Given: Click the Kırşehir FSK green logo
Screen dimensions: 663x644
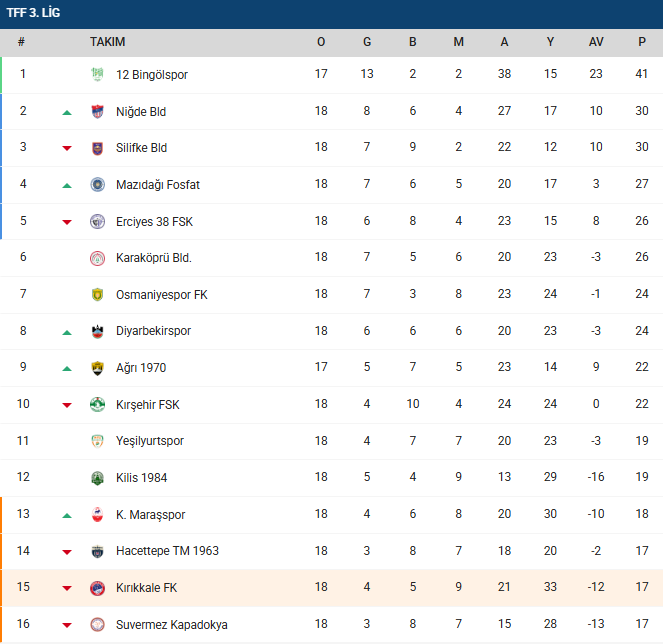Looking at the screenshot, I should point(97,405).
